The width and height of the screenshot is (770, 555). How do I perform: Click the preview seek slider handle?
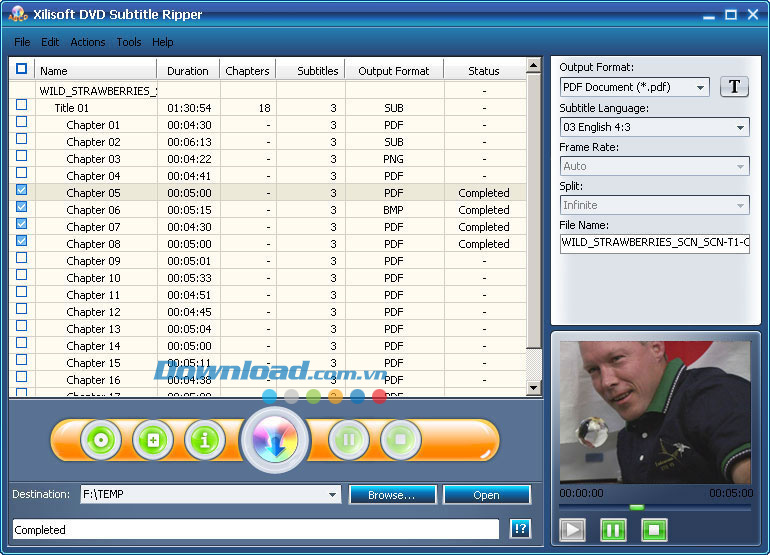(x=637, y=507)
